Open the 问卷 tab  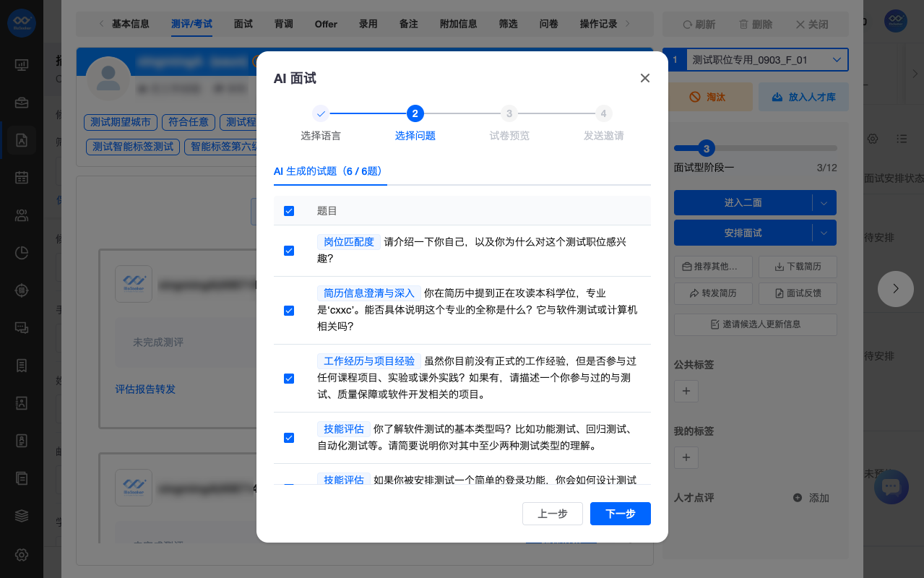[x=549, y=24]
